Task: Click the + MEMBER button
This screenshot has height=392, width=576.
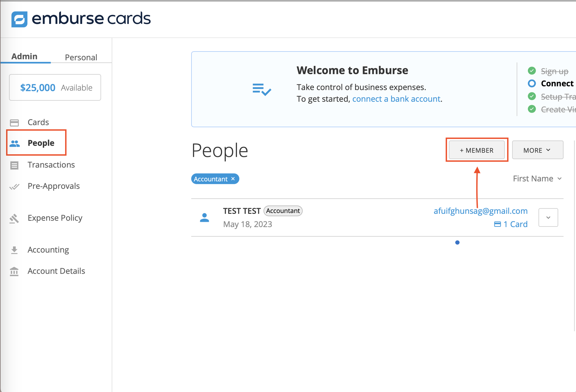Action: pos(477,150)
